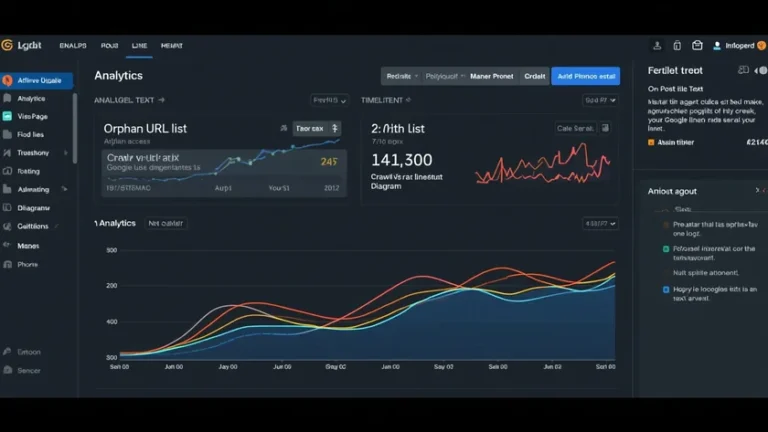768x432 pixels.
Task: Click the Infoperd account name
Action: click(740, 46)
